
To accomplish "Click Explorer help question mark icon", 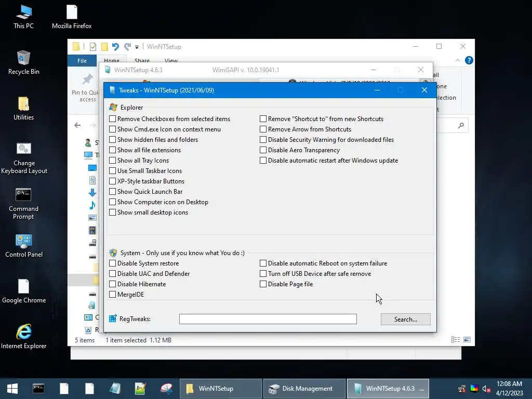I will click(469, 60).
